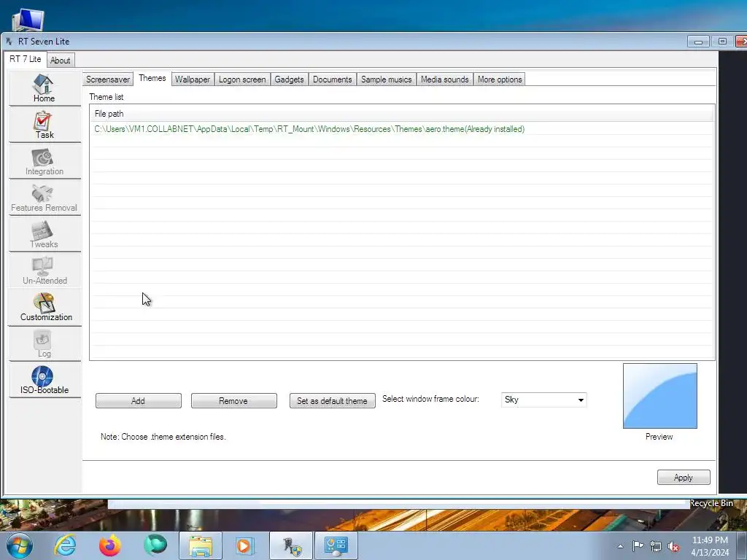The width and height of the screenshot is (747, 560).
Task: Click Set as default theme button
Action: (332, 401)
